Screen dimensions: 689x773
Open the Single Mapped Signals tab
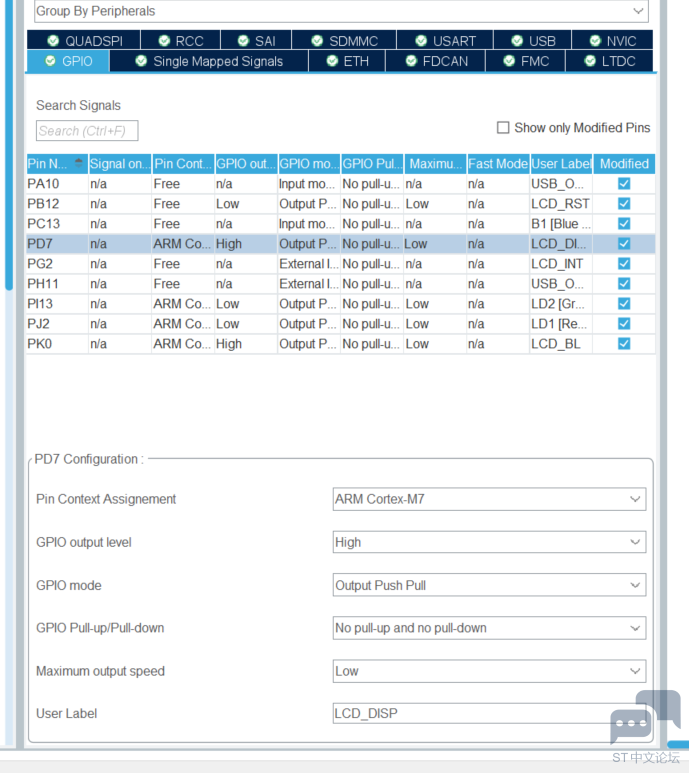coord(209,61)
